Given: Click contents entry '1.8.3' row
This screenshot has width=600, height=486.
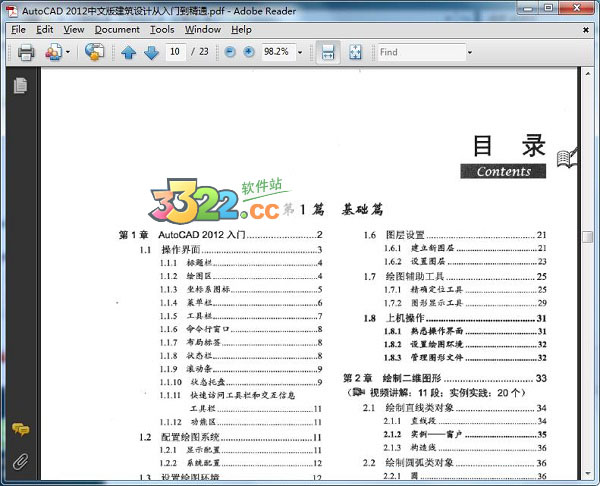Looking at the screenshot, I should click(x=465, y=357).
